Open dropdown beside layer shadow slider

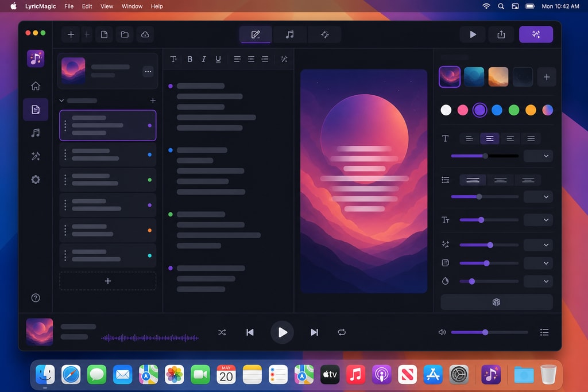tap(537, 263)
